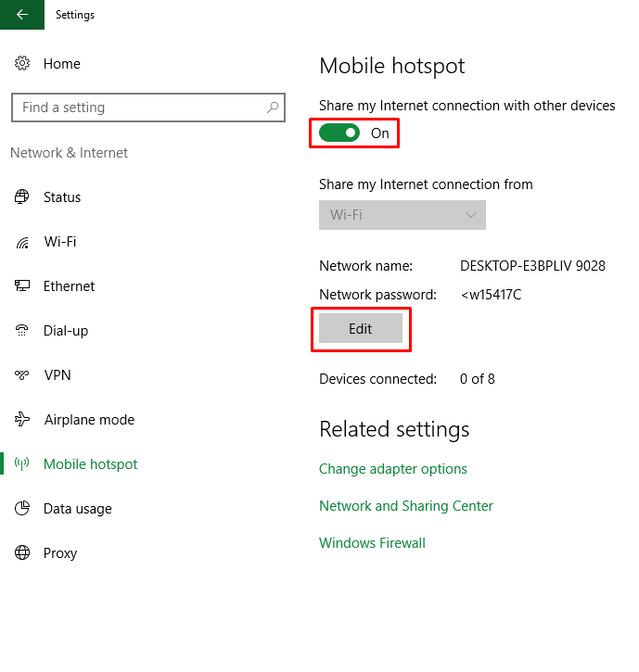Screen dimensions: 639x672
Task: Click the Dial-up icon in sidebar
Action: (x=22, y=331)
